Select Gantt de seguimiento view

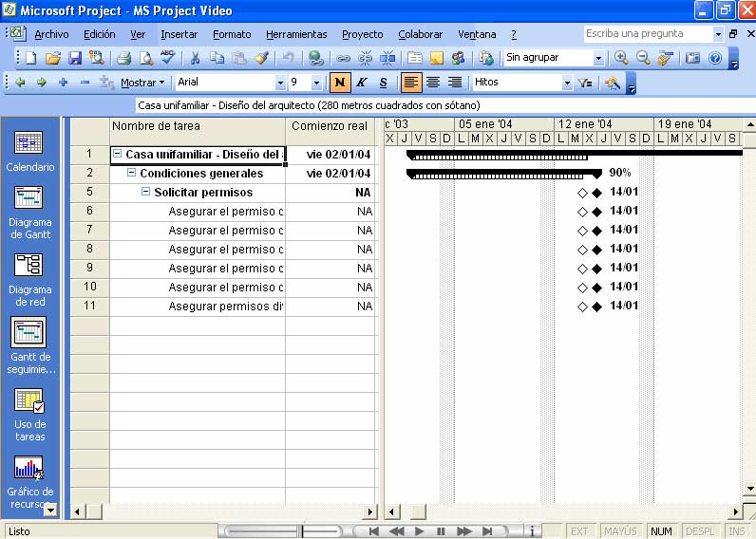[29, 345]
